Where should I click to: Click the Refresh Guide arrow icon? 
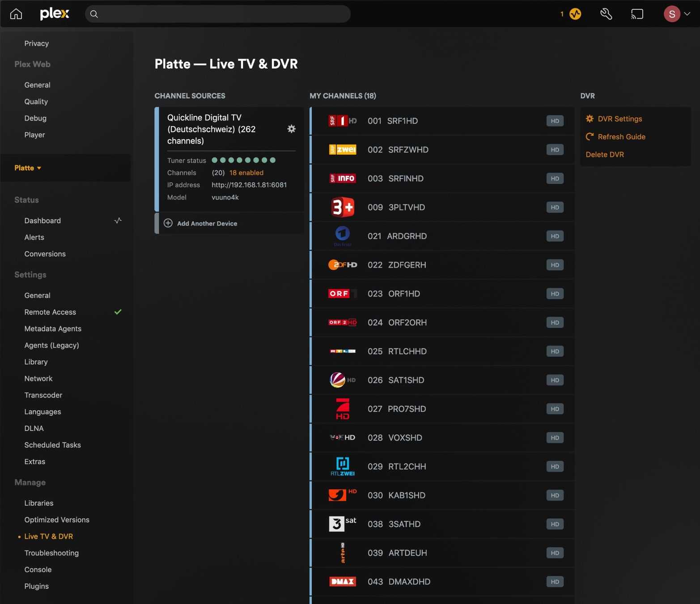590,136
